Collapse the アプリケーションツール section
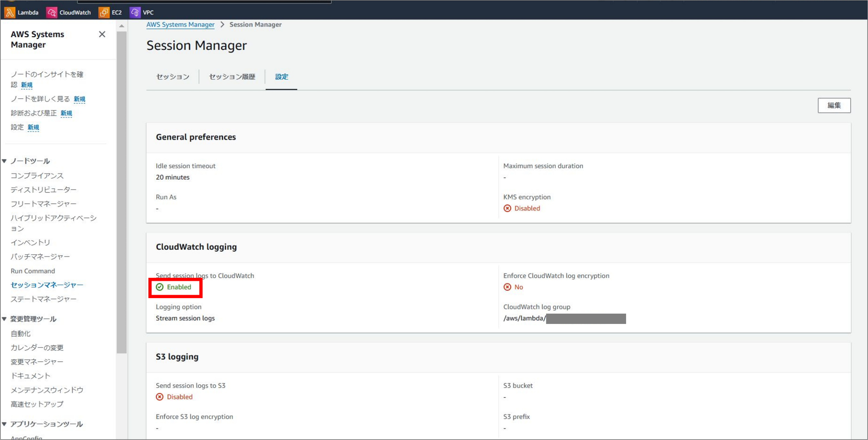 click(x=5, y=424)
